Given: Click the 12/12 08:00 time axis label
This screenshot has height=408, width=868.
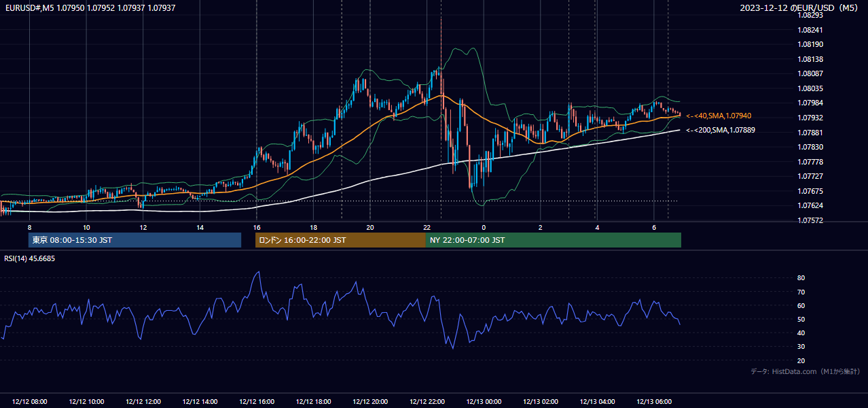Looking at the screenshot, I should [30, 402].
